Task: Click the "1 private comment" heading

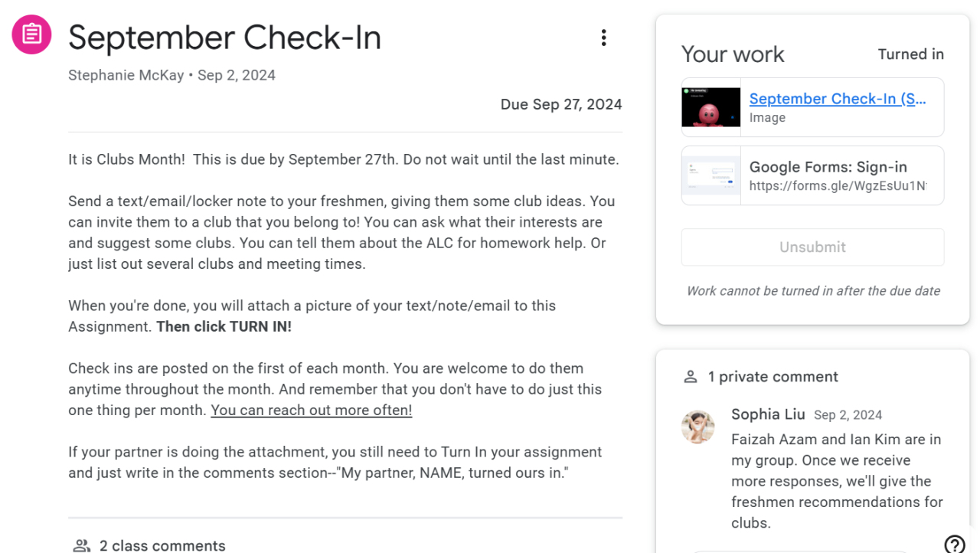Action: point(773,377)
